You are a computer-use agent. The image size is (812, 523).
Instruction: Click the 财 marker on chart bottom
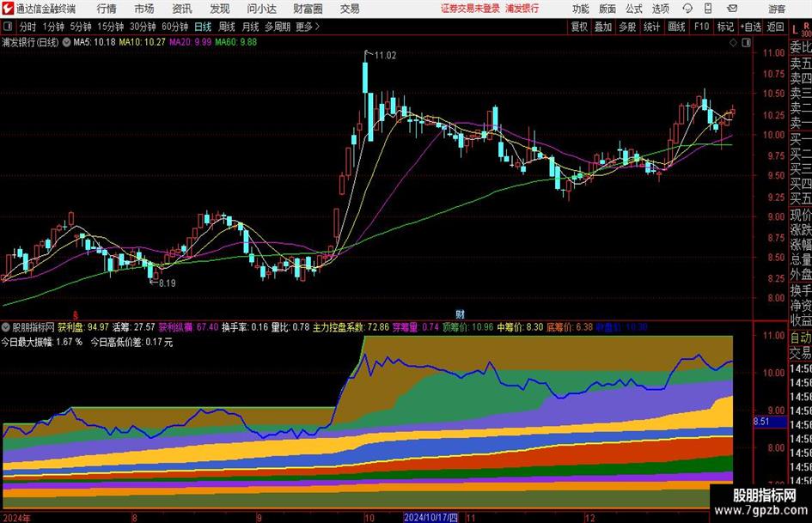(x=460, y=313)
